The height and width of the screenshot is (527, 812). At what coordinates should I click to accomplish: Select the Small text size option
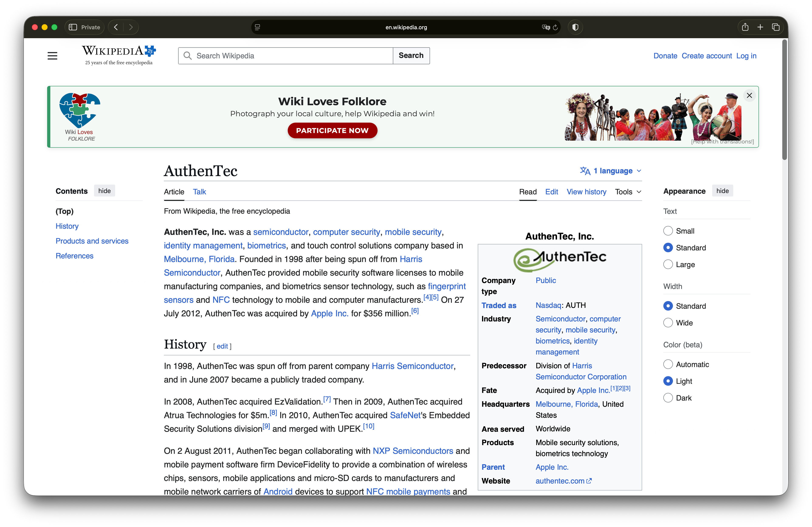668,231
